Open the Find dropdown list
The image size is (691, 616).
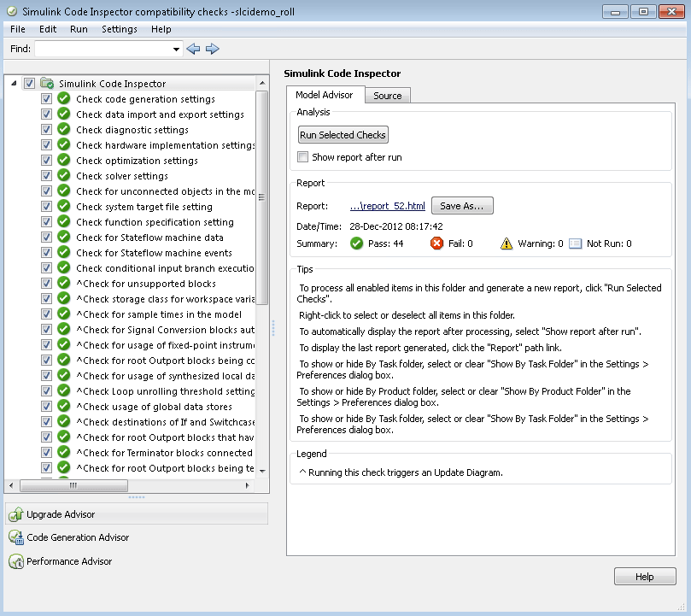point(177,50)
